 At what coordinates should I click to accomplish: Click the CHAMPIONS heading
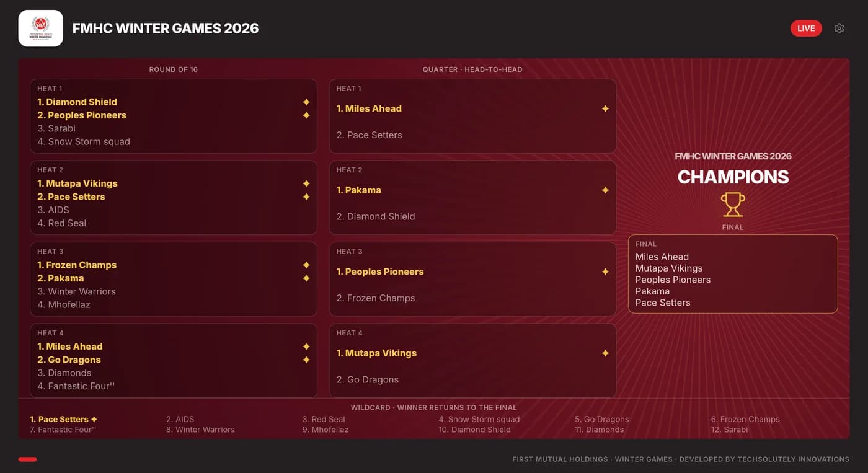pos(733,177)
